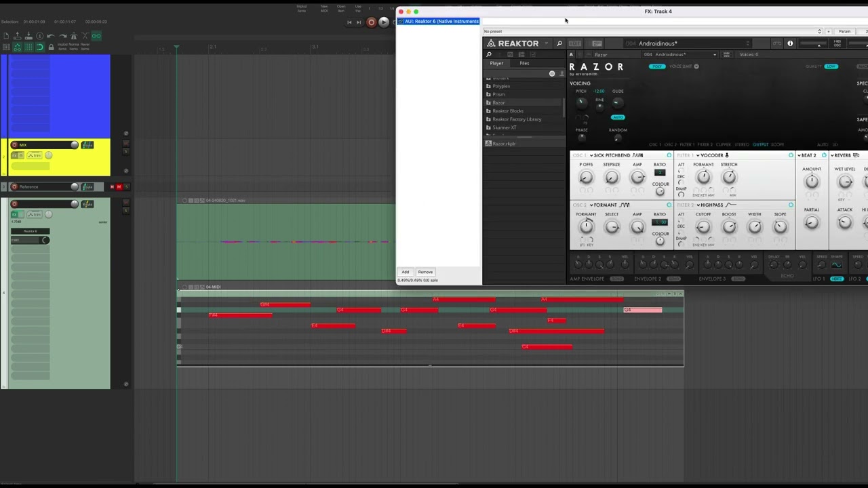The width and height of the screenshot is (868, 488).
Task: Click the connect/link icon in Reaktor header
Action: 777,43
